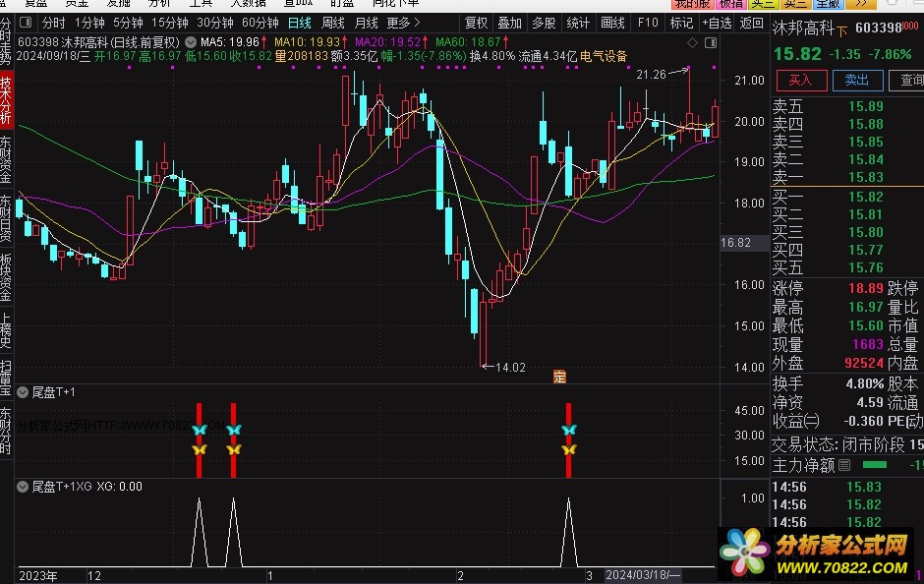Click the orange 定 marker under the chart

(559, 377)
